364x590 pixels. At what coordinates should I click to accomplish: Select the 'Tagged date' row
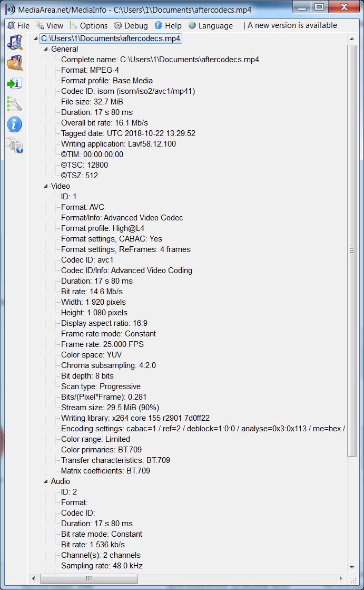(x=128, y=133)
